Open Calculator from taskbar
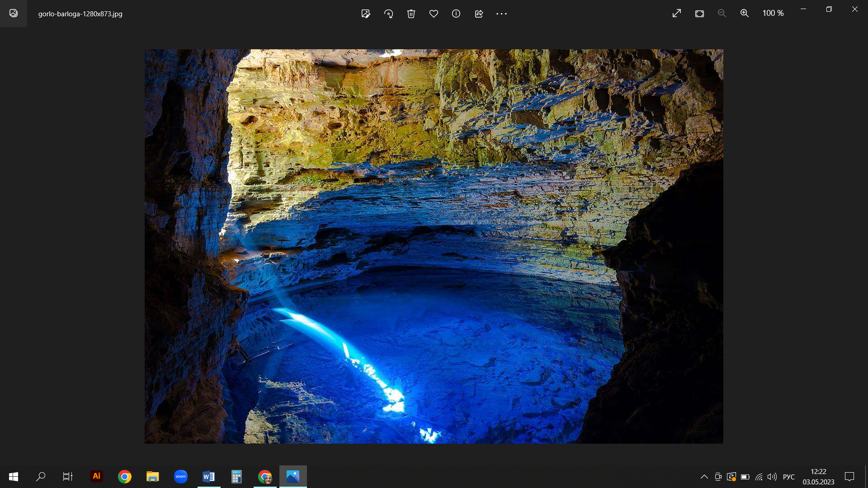Screen dimensions: 868x488 (x=237, y=477)
